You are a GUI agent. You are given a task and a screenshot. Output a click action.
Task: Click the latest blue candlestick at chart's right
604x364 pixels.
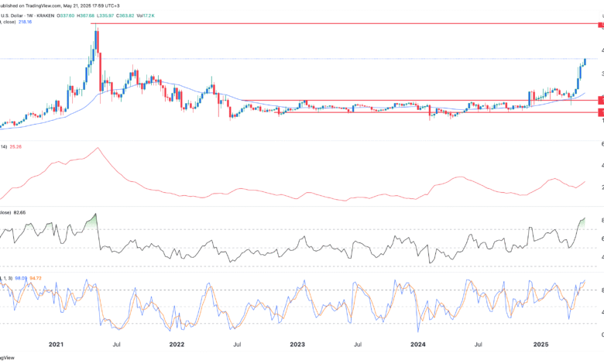585,62
